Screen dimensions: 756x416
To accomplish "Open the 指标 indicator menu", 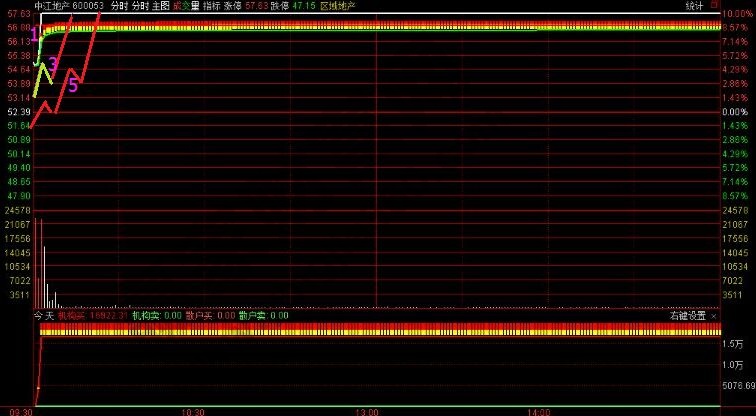I will click(212, 5).
